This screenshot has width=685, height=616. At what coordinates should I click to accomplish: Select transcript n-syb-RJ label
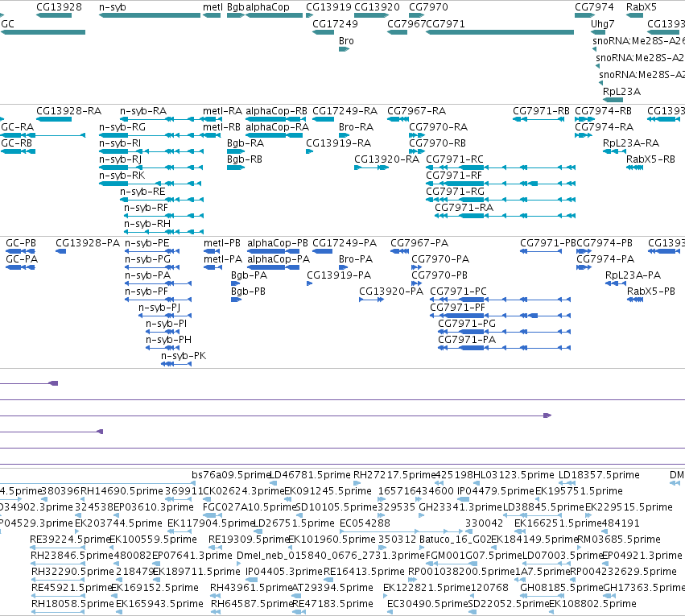[121, 159]
